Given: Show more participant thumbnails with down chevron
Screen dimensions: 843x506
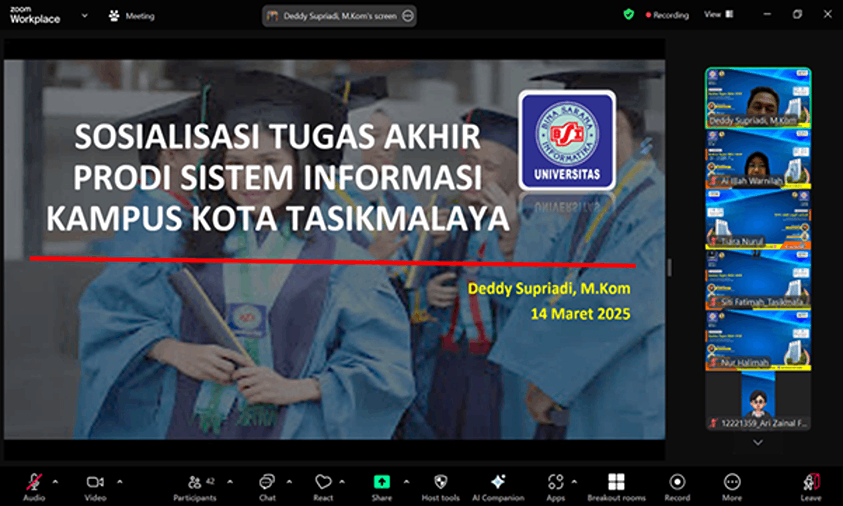Looking at the screenshot, I should point(758,443).
